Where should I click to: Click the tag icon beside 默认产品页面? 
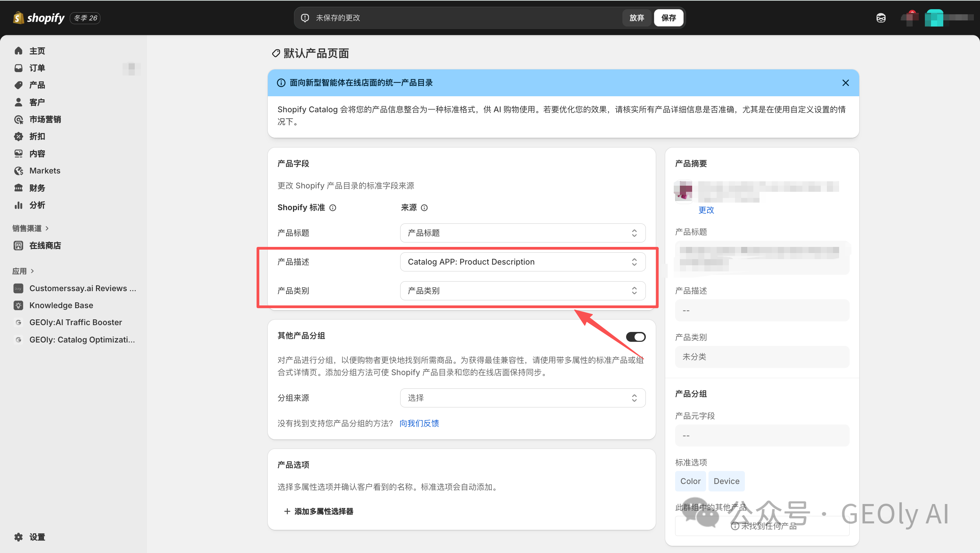point(276,53)
